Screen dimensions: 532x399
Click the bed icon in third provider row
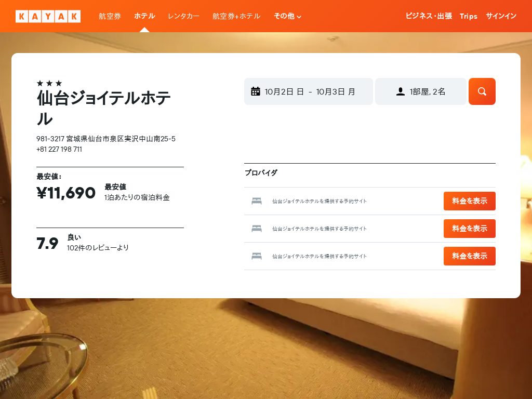coord(257,256)
